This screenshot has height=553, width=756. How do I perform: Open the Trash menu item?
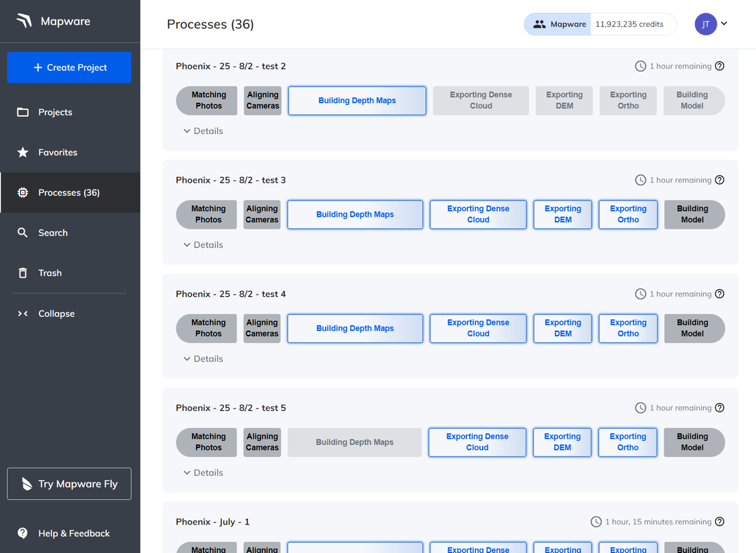[50, 273]
